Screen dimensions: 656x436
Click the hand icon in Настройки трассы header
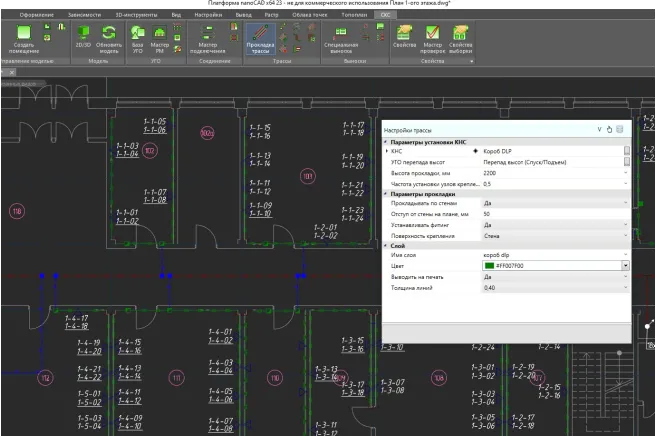(x=609, y=129)
